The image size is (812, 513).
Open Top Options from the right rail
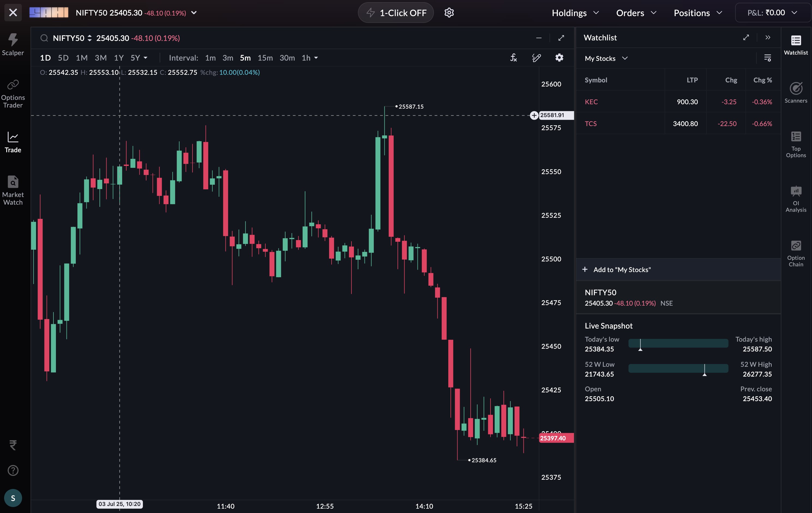click(x=796, y=144)
